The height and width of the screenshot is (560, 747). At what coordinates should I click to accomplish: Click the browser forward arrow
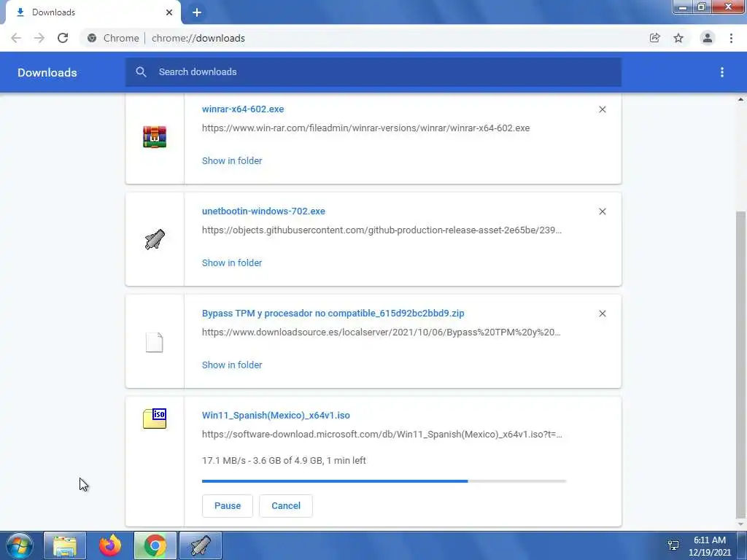tap(39, 38)
